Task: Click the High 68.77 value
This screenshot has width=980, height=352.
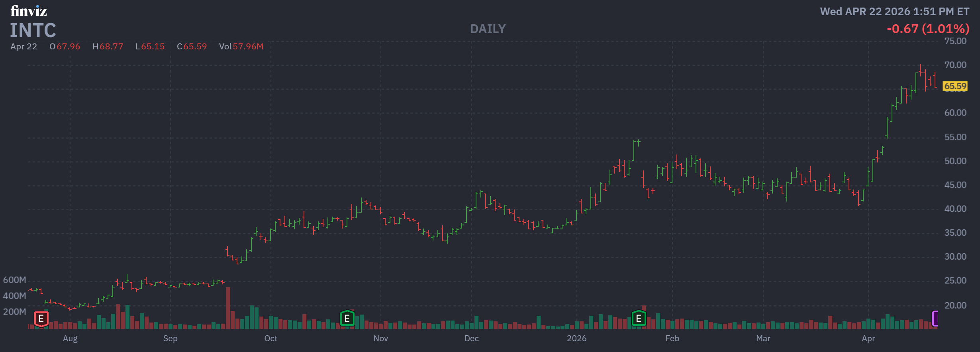Action: pos(108,47)
